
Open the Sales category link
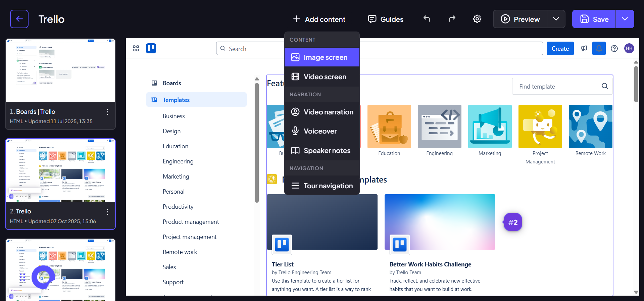click(169, 267)
